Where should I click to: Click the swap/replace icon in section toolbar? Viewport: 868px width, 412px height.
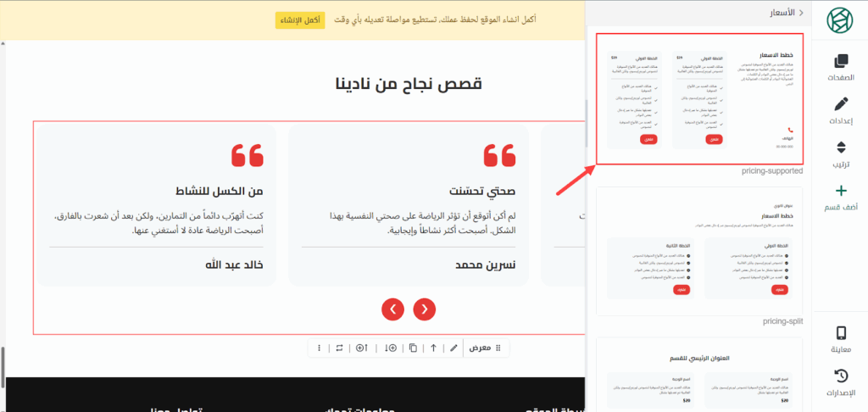click(339, 348)
